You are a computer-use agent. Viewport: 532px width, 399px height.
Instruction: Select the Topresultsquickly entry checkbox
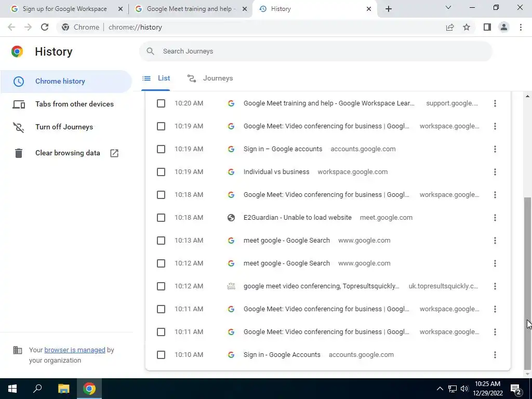(161, 286)
